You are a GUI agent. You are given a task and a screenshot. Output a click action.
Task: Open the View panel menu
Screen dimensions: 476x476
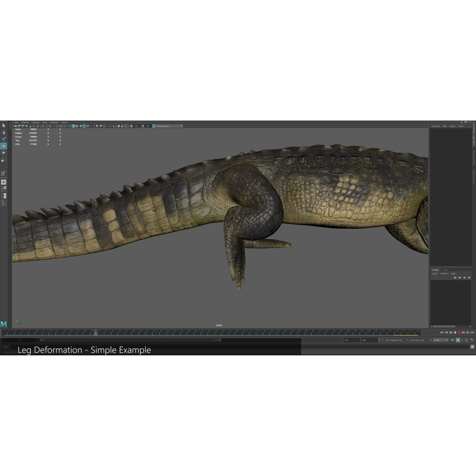[16, 123]
